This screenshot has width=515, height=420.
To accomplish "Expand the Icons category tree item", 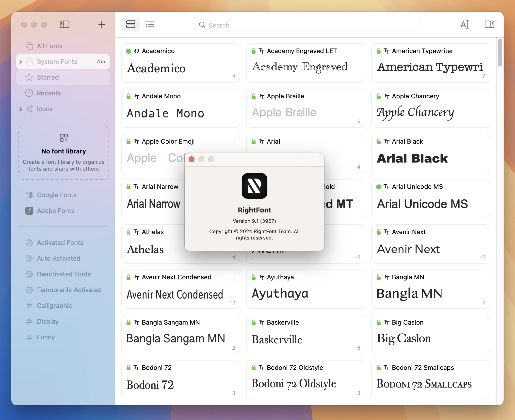I will [x=20, y=108].
